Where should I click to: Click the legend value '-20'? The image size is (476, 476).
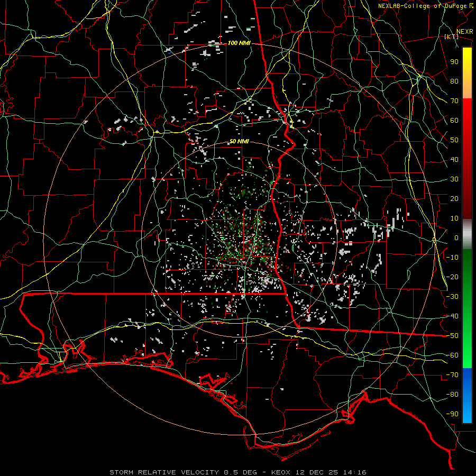point(452,277)
